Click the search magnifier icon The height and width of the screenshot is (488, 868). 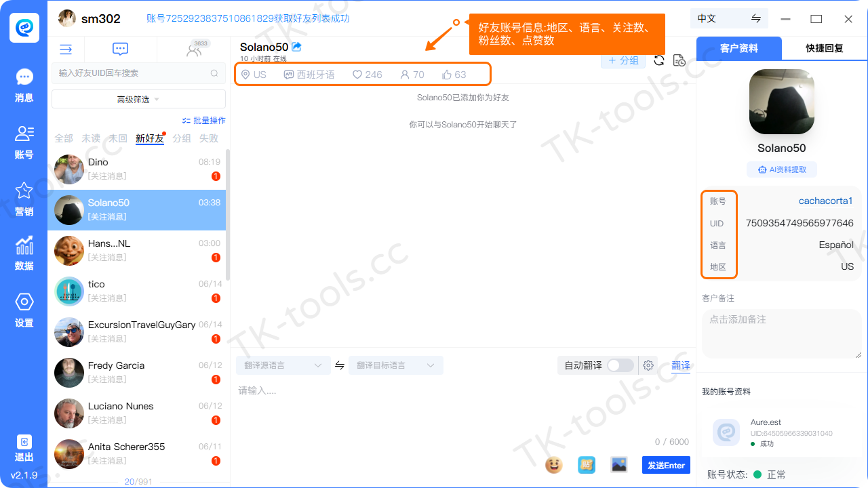coord(214,73)
